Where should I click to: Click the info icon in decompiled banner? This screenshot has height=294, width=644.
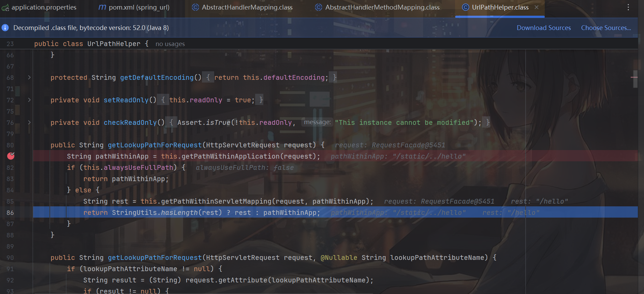[x=5, y=28]
